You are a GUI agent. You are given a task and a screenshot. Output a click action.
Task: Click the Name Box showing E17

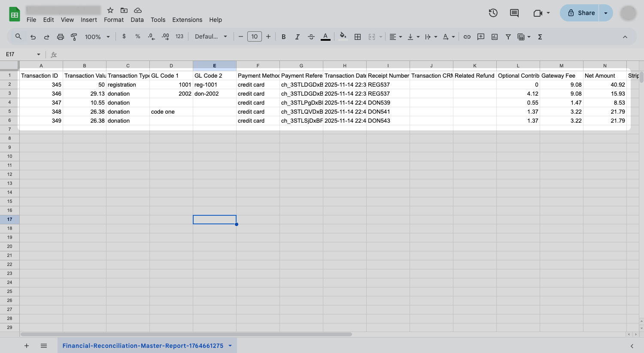(x=19, y=54)
